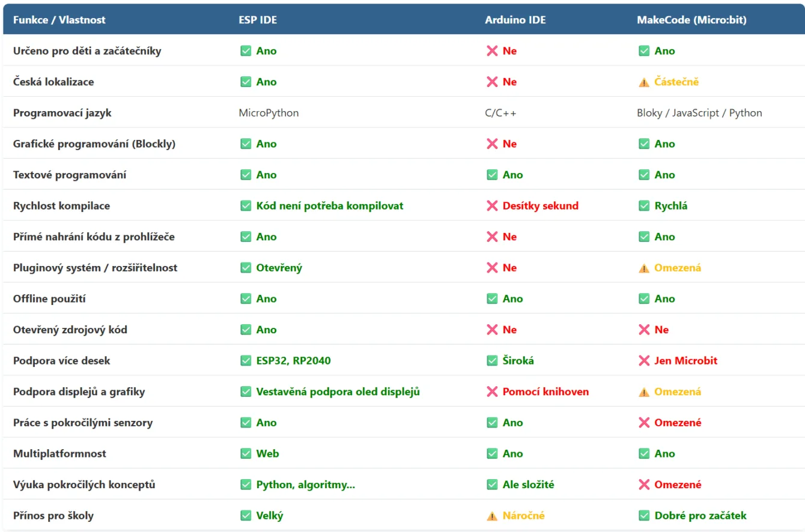Click red cross icon beside "Pomocí knihoven"

[x=492, y=391]
